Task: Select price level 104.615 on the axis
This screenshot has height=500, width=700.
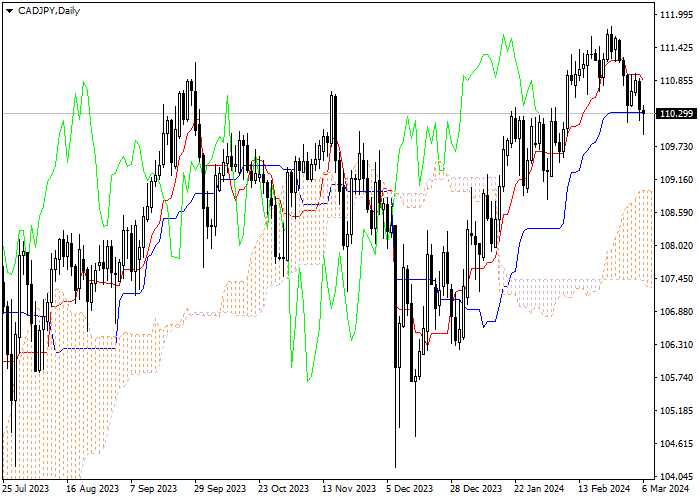Action: pos(676,444)
